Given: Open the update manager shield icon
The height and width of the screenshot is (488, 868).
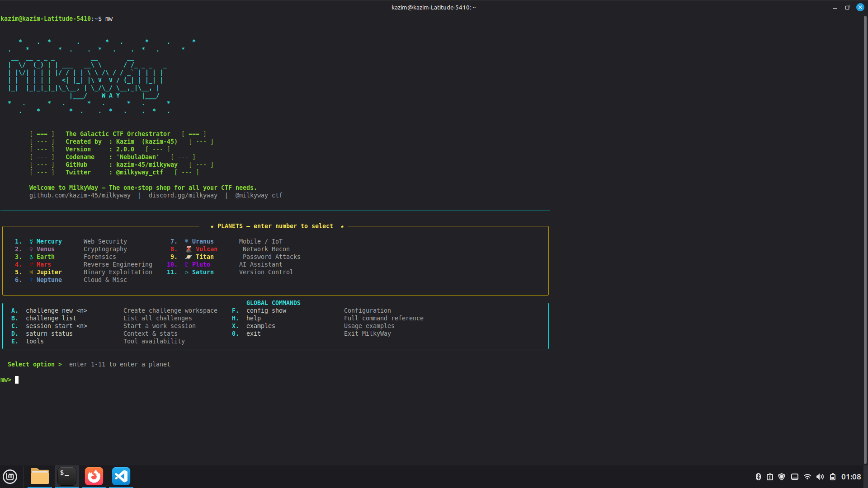Looking at the screenshot, I should (x=782, y=477).
